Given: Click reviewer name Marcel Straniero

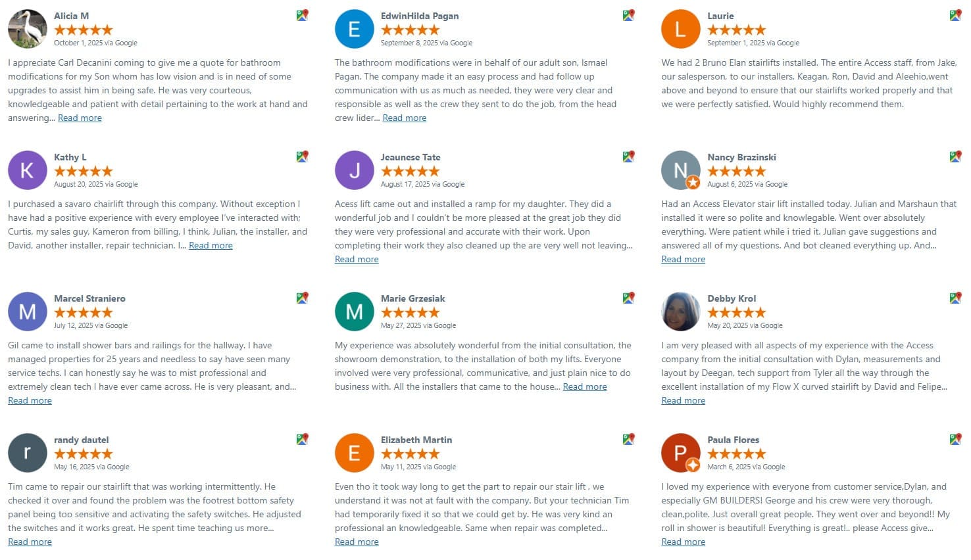Looking at the screenshot, I should tap(89, 298).
